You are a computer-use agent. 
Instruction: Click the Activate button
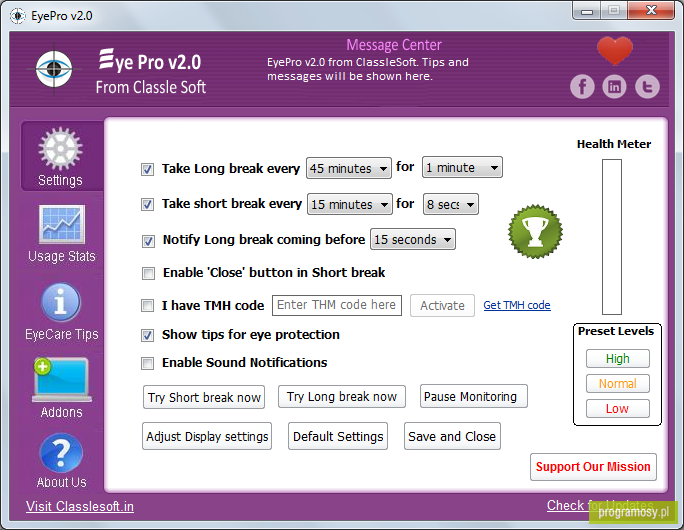click(x=442, y=305)
